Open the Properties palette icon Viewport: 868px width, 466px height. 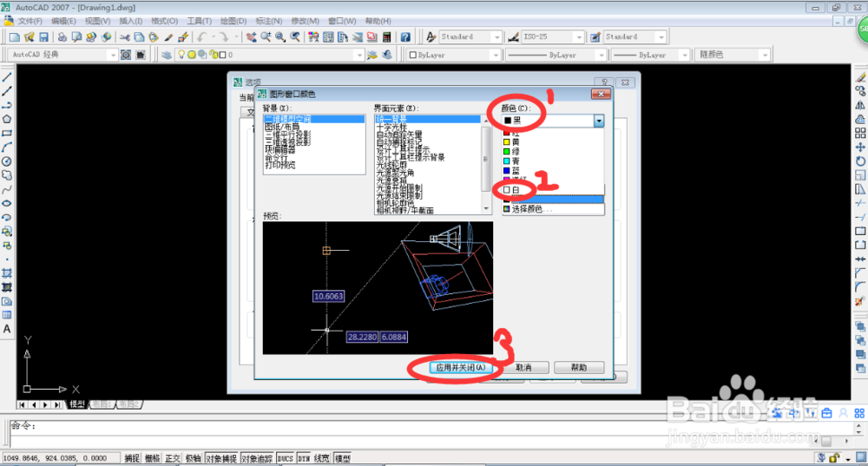[314, 37]
